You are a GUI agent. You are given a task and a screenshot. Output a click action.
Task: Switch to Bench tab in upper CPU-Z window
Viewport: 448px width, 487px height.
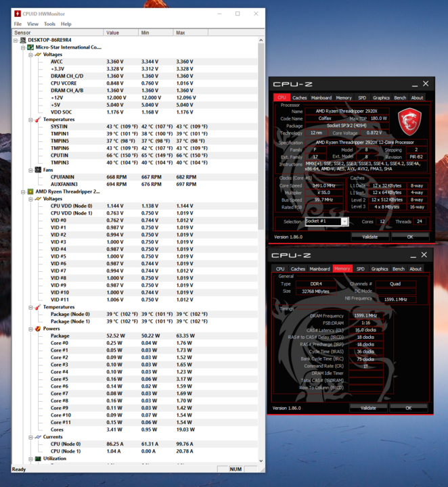click(400, 97)
